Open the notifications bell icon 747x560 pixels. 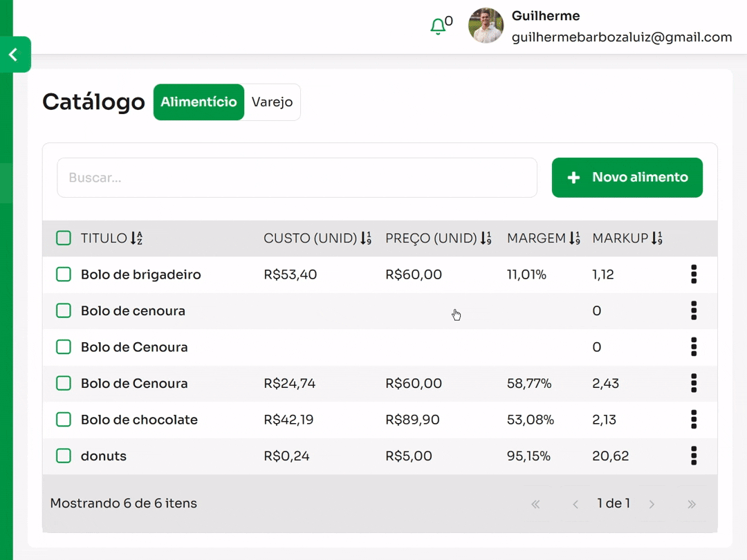438,27
